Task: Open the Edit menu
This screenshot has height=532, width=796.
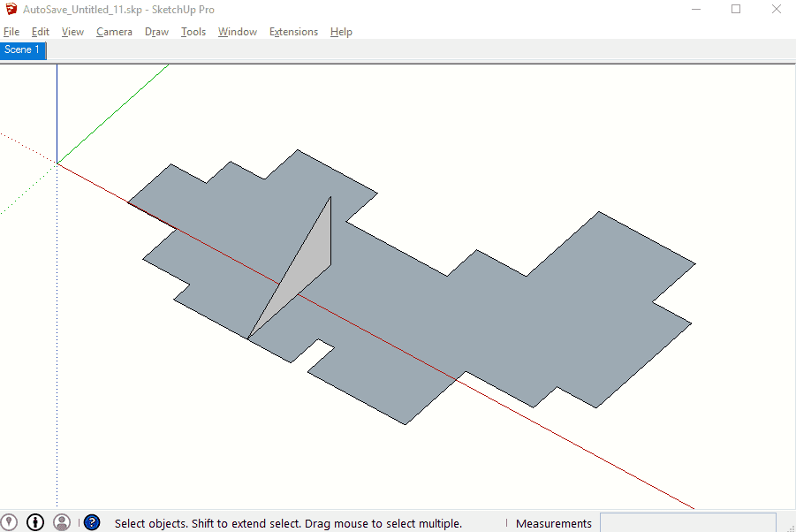Action: (40, 32)
